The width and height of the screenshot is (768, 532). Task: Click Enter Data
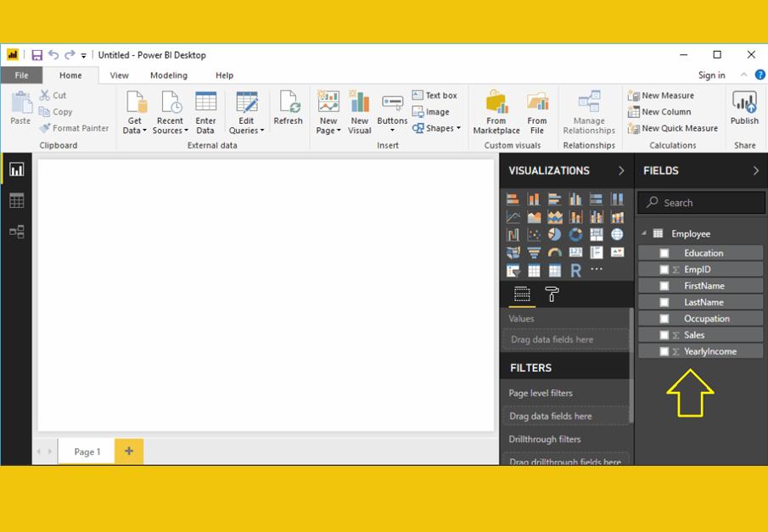pyautogui.click(x=205, y=113)
